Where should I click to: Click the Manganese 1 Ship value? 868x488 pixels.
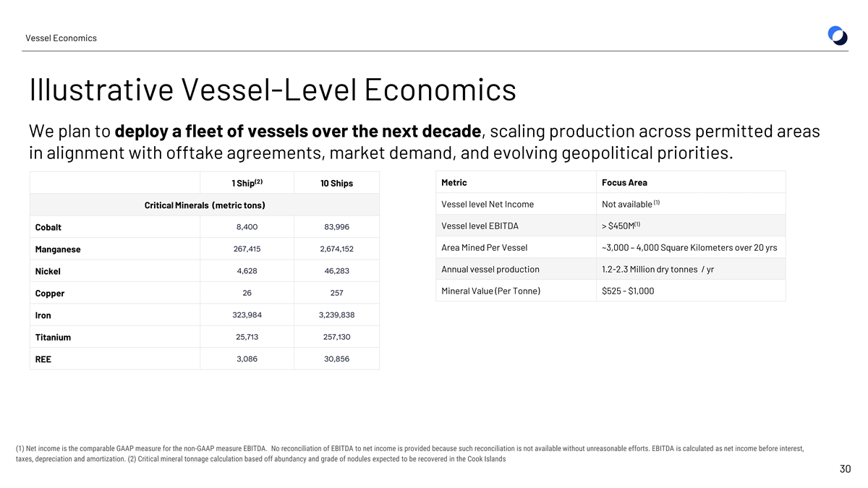click(246, 249)
